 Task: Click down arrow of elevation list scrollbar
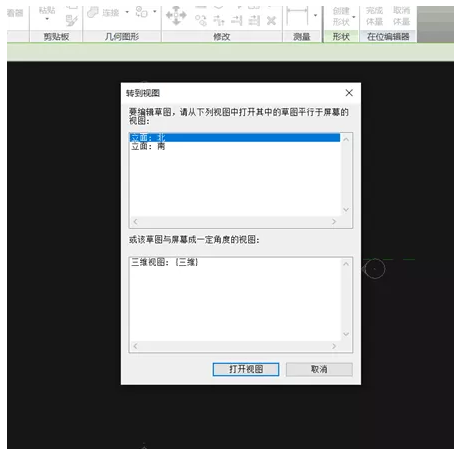click(x=346, y=210)
